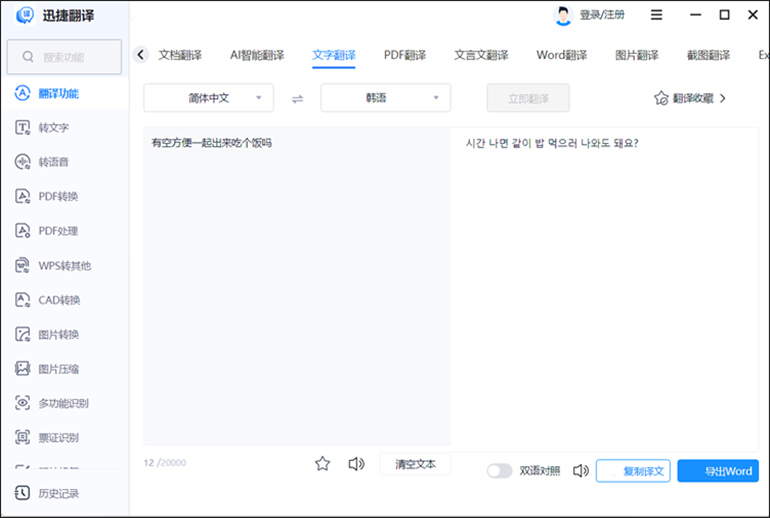Click 清空文本 to clear the text

pyautogui.click(x=415, y=464)
